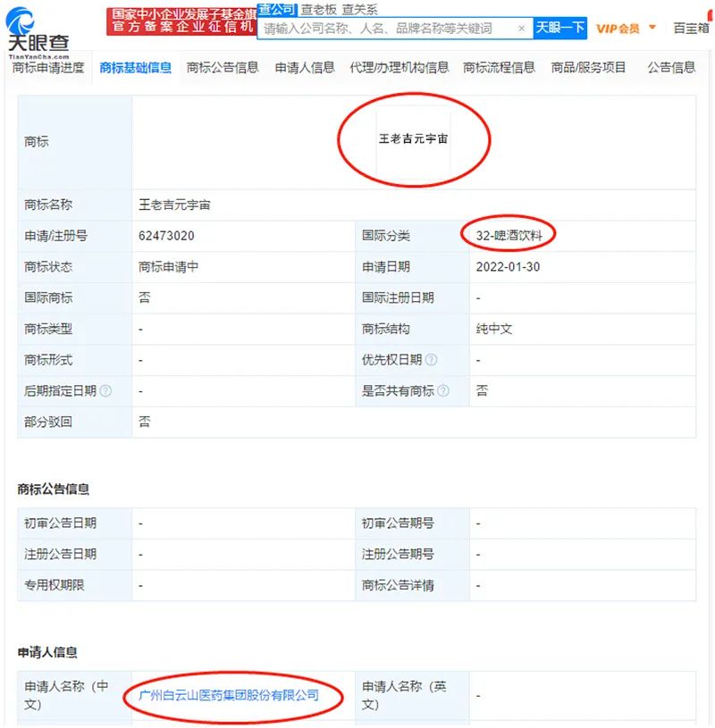
Task: Open the 商标流程信息 tab
Action: click(499, 68)
